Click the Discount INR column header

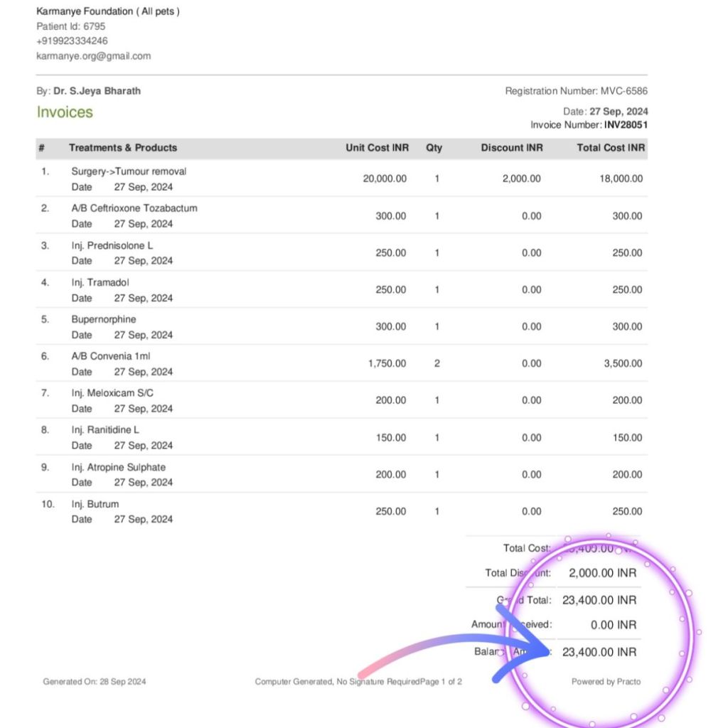[512, 148]
